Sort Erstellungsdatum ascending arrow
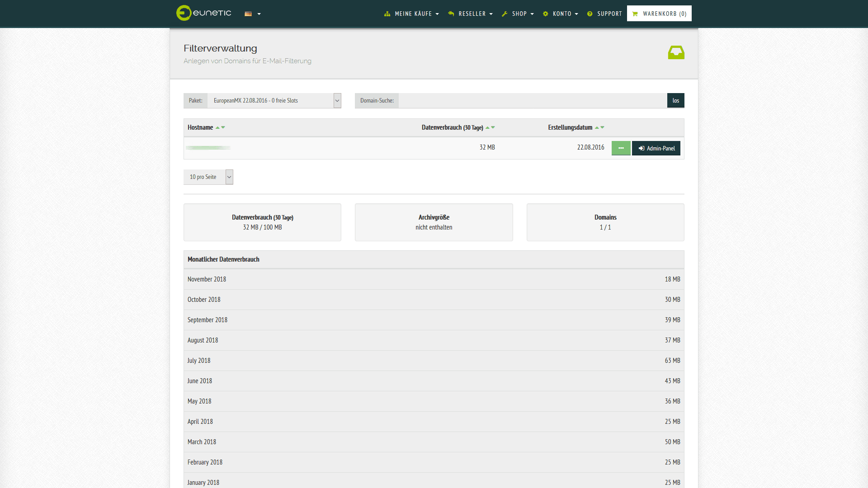 click(597, 128)
